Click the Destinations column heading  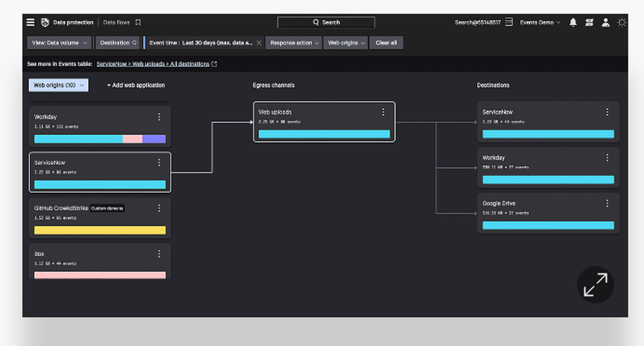(493, 85)
